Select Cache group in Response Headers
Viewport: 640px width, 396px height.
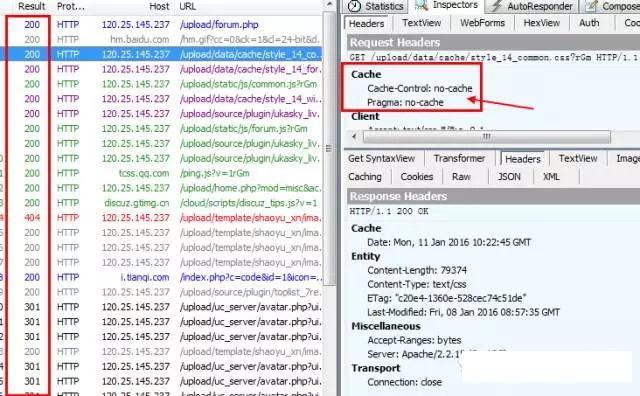pyautogui.click(x=366, y=228)
